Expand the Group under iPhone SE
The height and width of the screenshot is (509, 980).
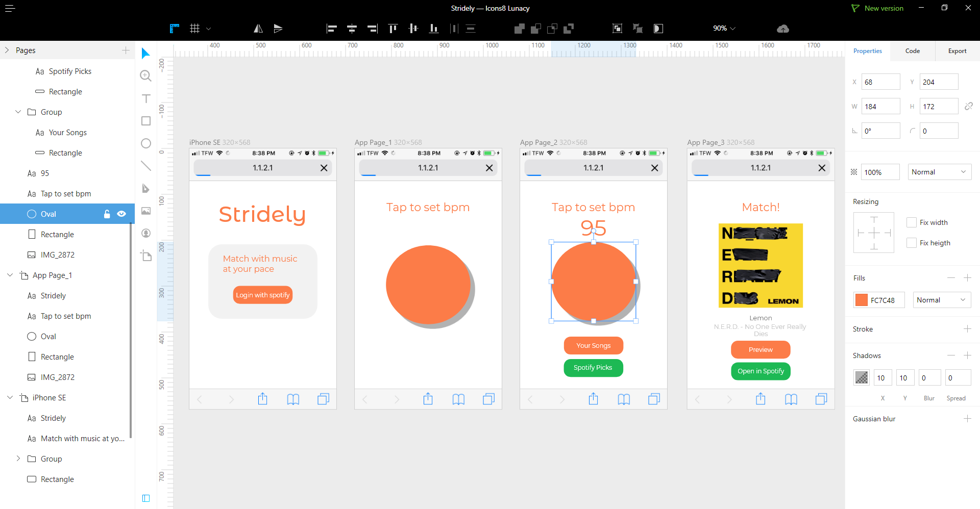(18, 459)
